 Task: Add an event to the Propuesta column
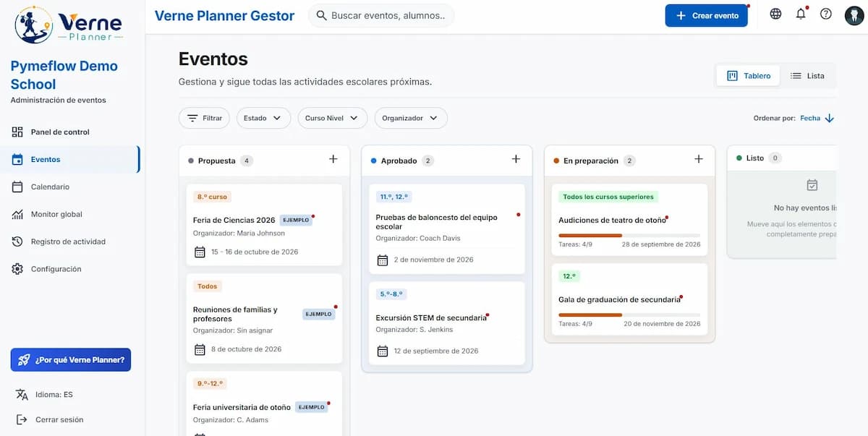(x=333, y=159)
